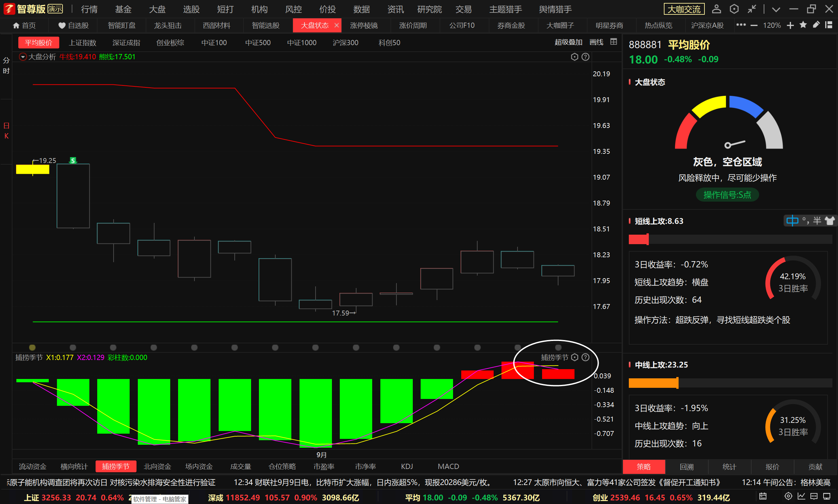Image resolution: width=838 pixels, height=504 pixels.
Task: Click the 创业 2539.46 index quote
Action: pos(661,497)
